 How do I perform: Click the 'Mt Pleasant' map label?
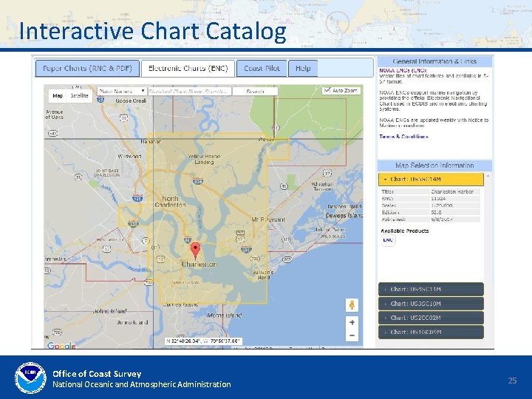[268, 219]
